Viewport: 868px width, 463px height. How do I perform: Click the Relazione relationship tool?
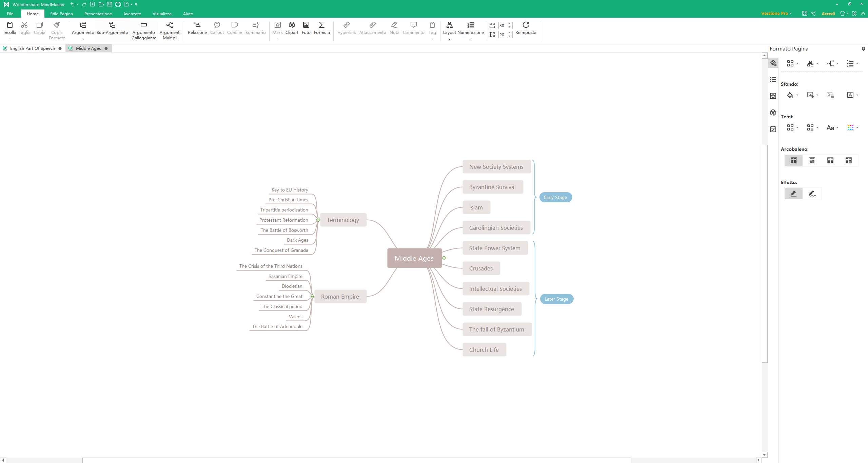pyautogui.click(x=197, y=28)
